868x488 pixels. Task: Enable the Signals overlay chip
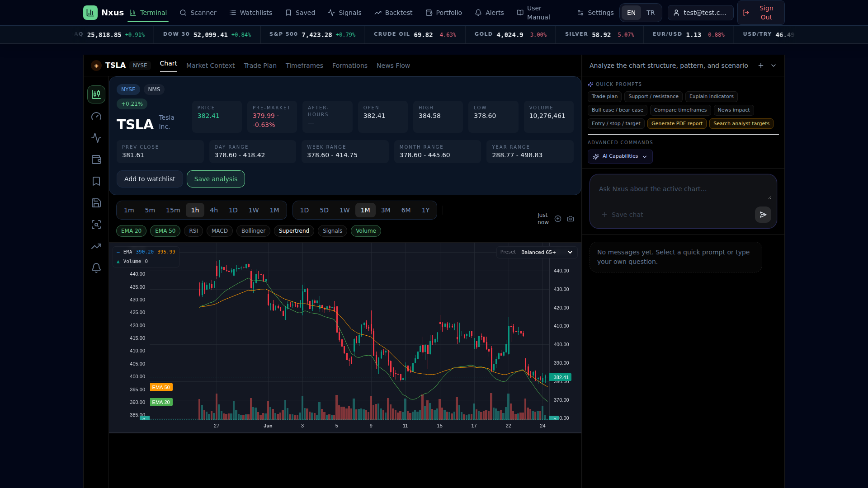click(332, 231)
